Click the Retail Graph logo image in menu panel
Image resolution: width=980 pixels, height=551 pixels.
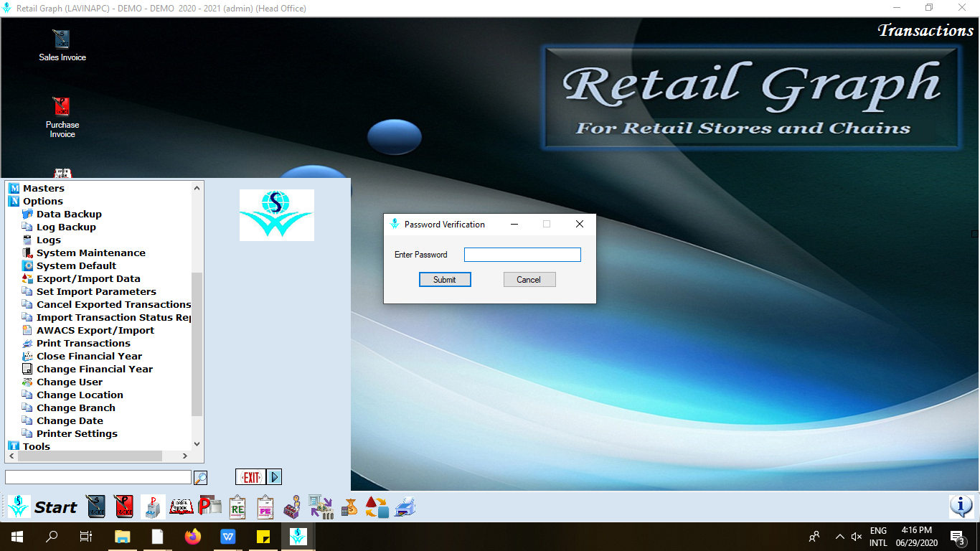(277, 215)
